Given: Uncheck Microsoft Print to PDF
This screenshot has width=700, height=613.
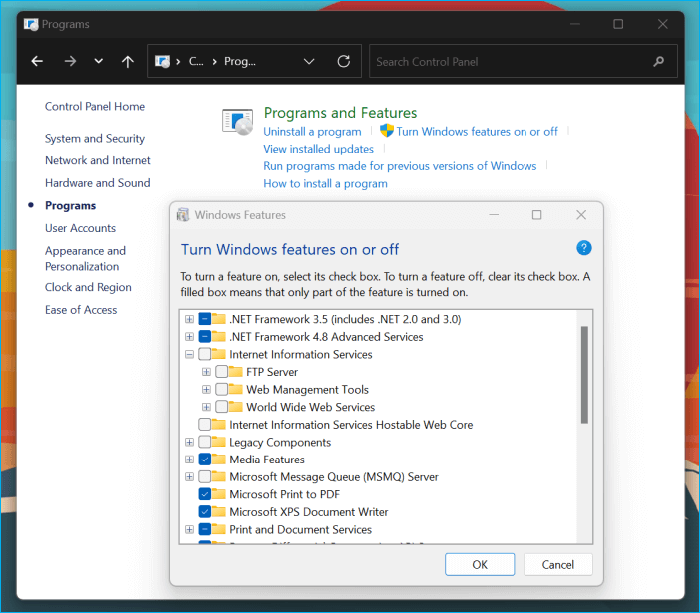Looking at the screenshot, I should click(x=205, y=494).
